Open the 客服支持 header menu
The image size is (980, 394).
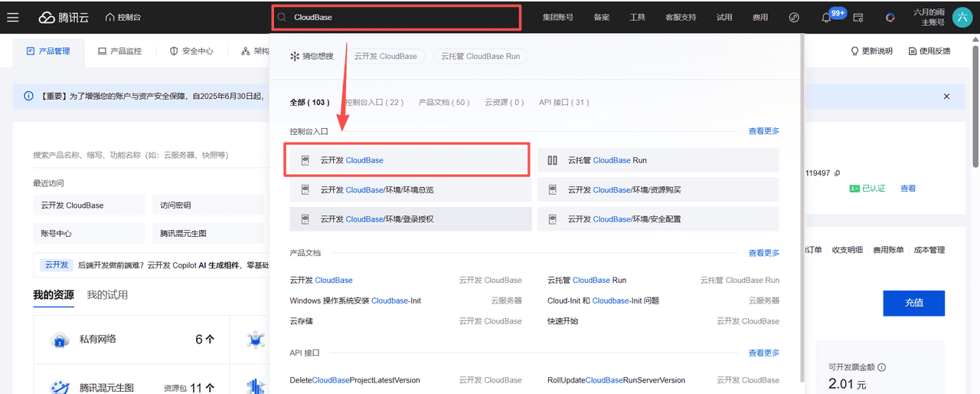click(681, 17)
